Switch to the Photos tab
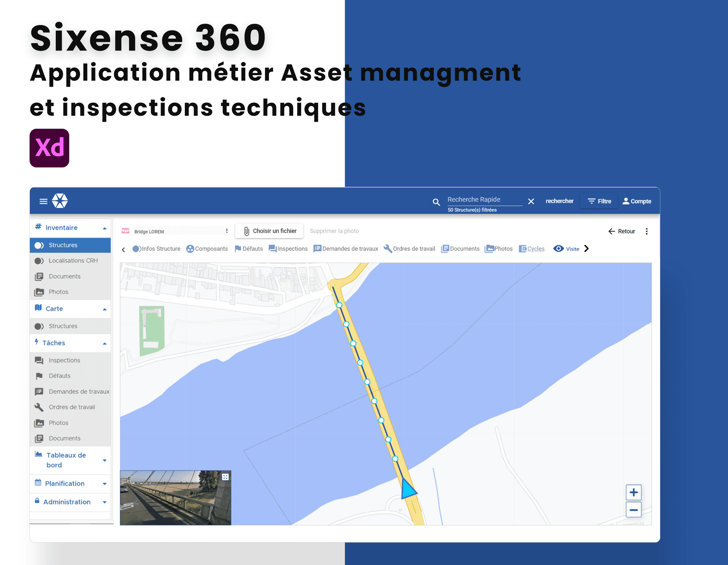Viewport: 728px width, 565px height. [x=499, y=249]
